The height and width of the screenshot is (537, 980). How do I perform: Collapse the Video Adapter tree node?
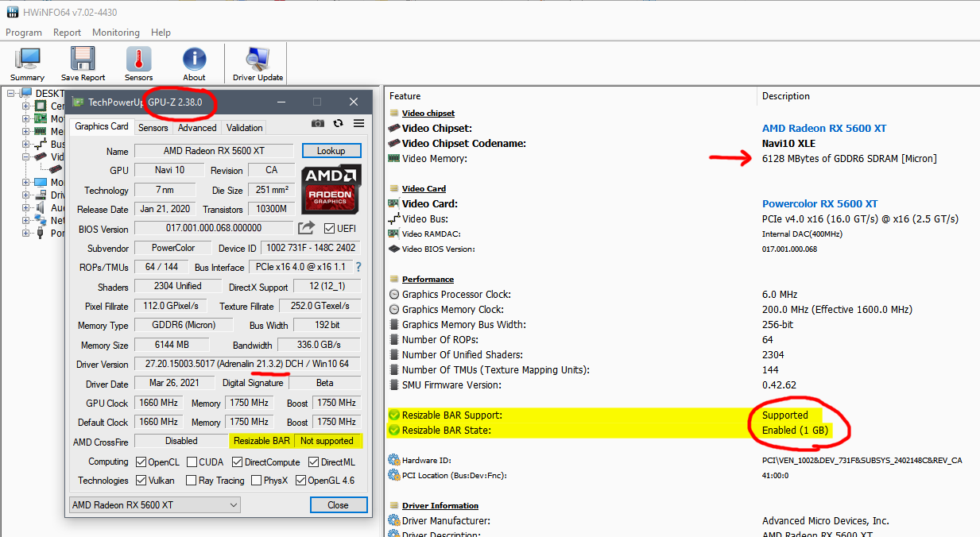25,157
